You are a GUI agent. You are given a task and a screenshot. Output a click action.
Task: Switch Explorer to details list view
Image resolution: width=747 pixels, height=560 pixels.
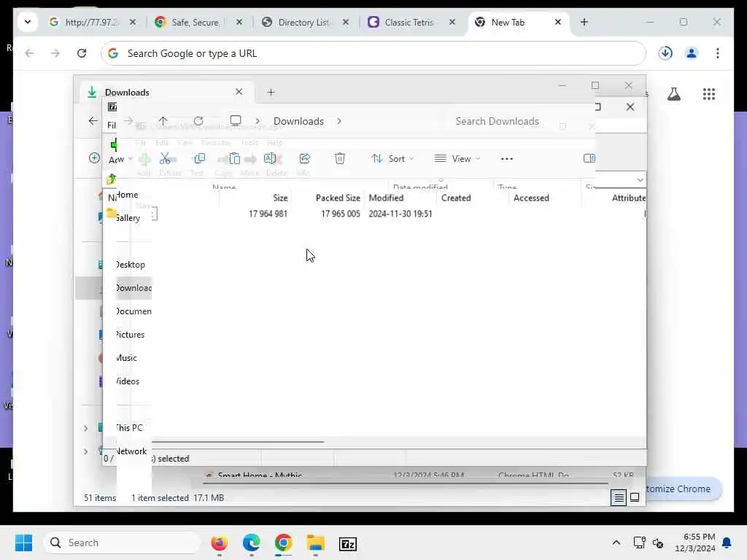[x=619, y=497]
